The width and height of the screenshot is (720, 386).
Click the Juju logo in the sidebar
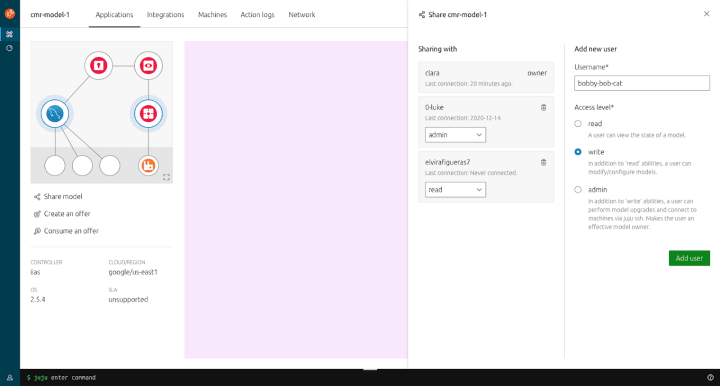pos(10,14)
